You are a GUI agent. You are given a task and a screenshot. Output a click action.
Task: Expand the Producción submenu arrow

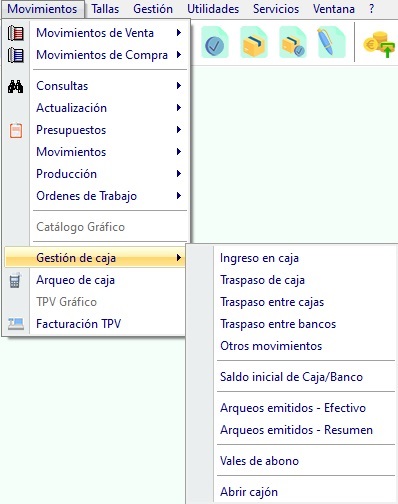(179, 174)
